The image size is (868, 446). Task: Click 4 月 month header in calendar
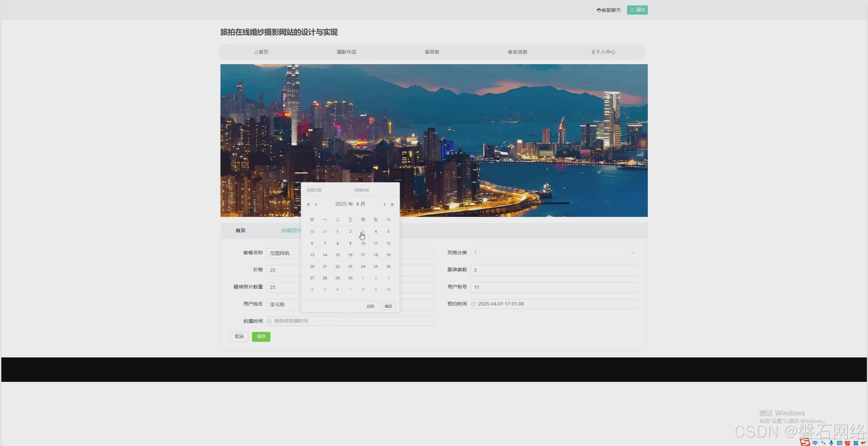point(360,204)
